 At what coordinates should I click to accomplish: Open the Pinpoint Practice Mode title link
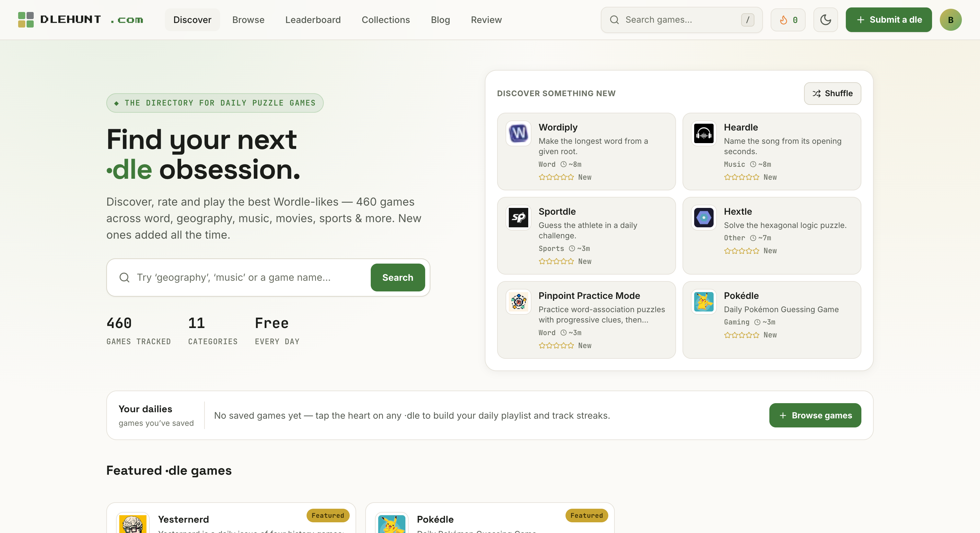pos(589,296)
